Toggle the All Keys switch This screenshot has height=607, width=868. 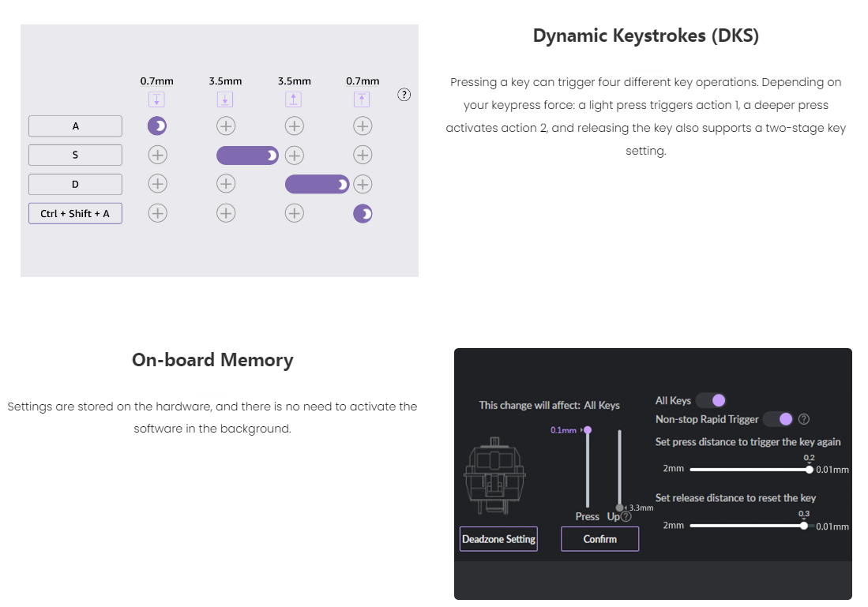(x=712, y=400)
